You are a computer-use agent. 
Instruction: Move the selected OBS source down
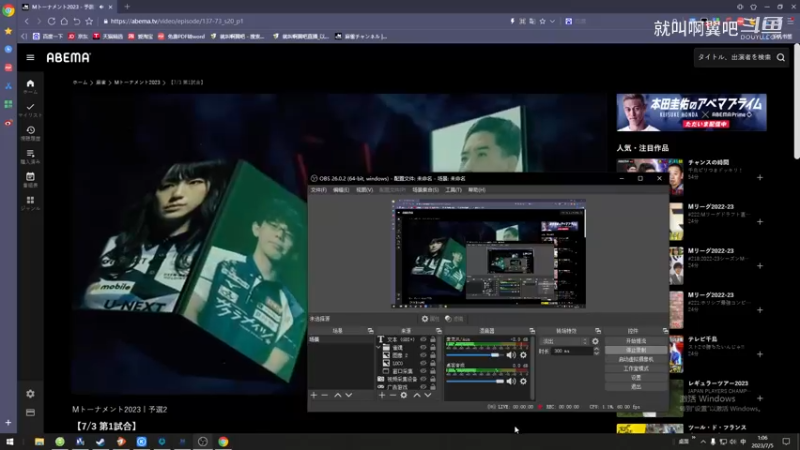point(428,395)
